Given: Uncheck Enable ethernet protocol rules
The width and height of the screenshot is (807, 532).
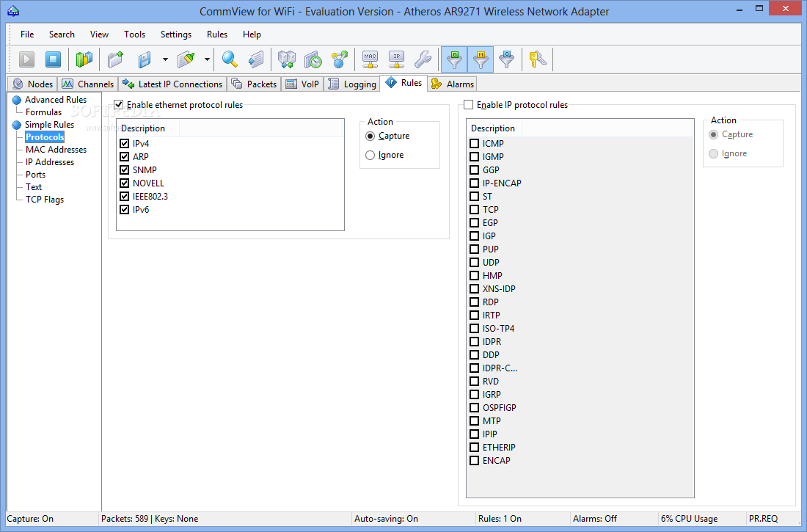Looking at the screenshot, I should click(119, 104).
